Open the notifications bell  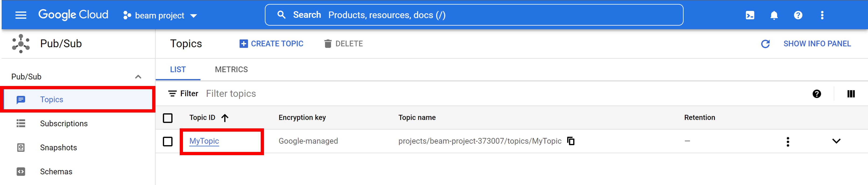click(774, 15)
